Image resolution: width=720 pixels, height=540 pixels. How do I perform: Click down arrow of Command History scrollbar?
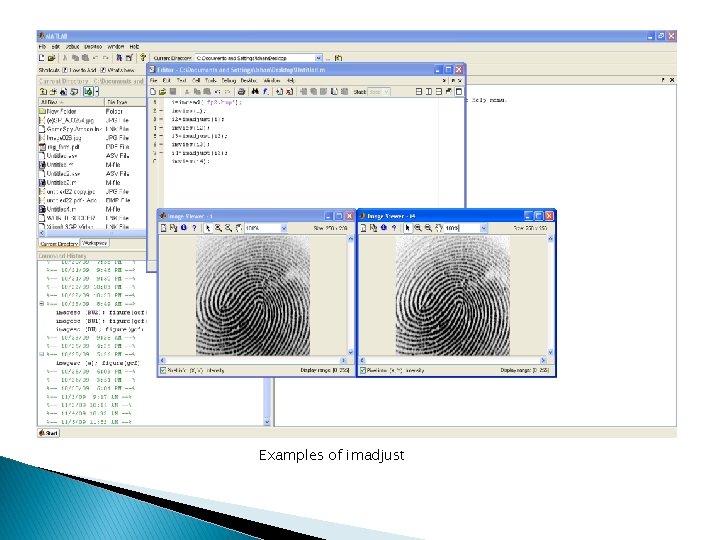coord(267,422)
